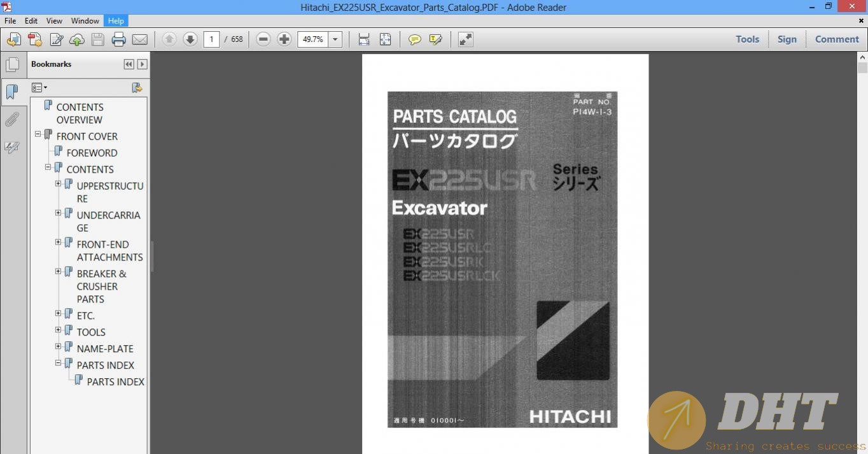Viewport: 868px width, 454px height.
Task: Open the Help menu
Action: (116, 21)
